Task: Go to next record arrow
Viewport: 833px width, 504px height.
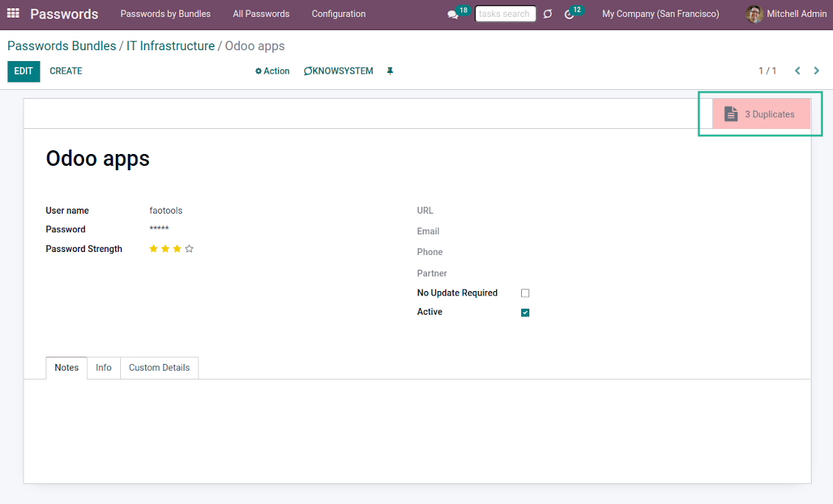Action: (817, 71)
